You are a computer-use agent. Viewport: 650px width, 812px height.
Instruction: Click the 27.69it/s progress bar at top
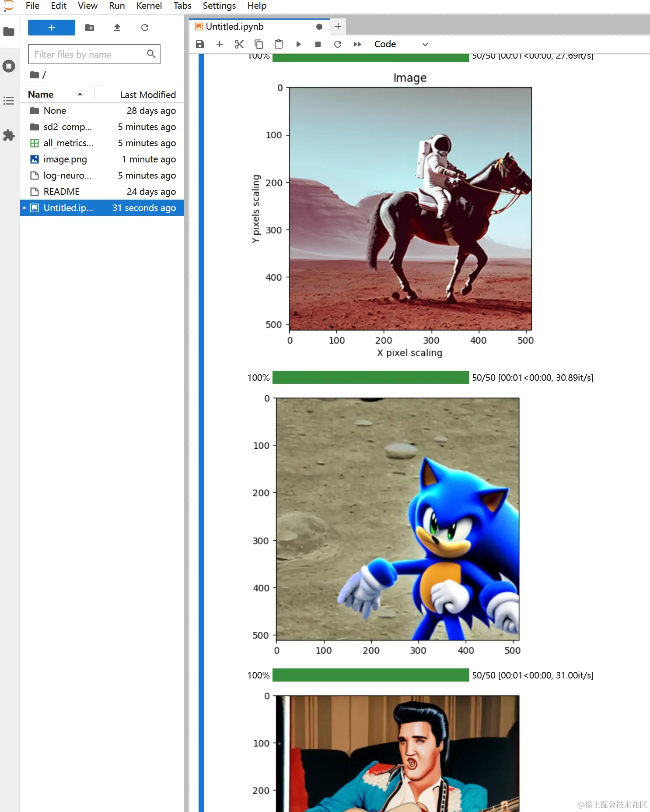pos(370,58)
